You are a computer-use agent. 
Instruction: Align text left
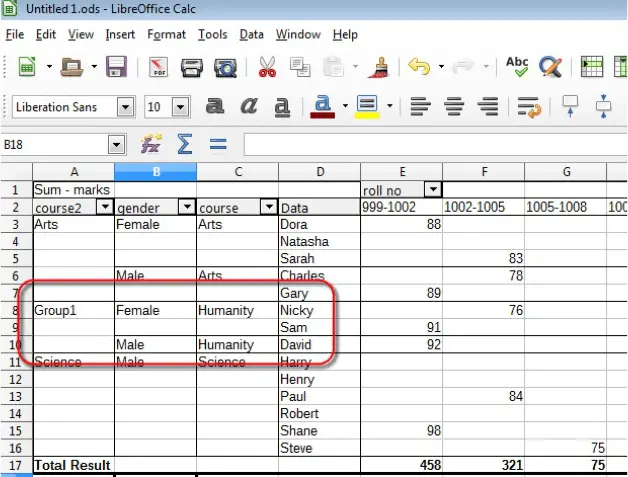421,107
